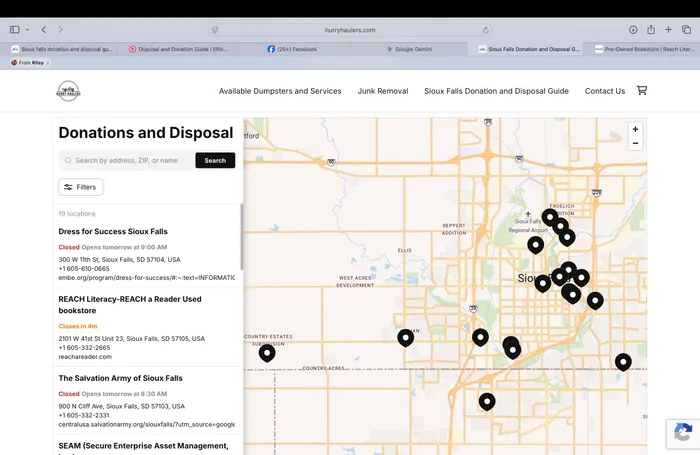This screenshot has height=455, width=700.
Task: Zoom out on the map
Action: coord(635,144)
